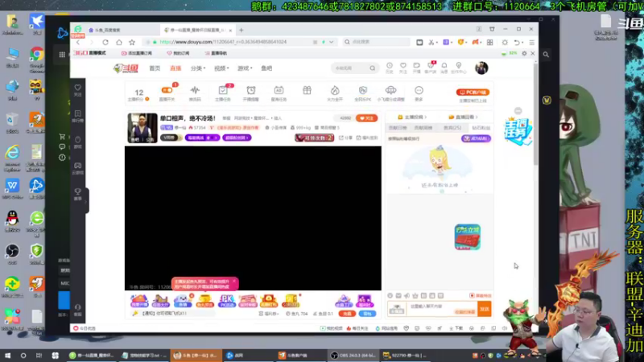Open Google Chrome desktop shortcut

pos(36,58)
